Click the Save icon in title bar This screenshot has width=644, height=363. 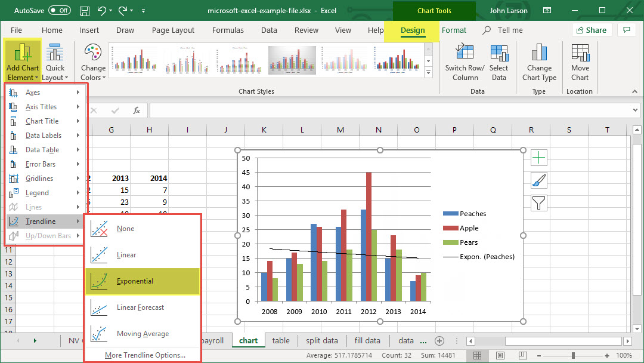(85, 11)
